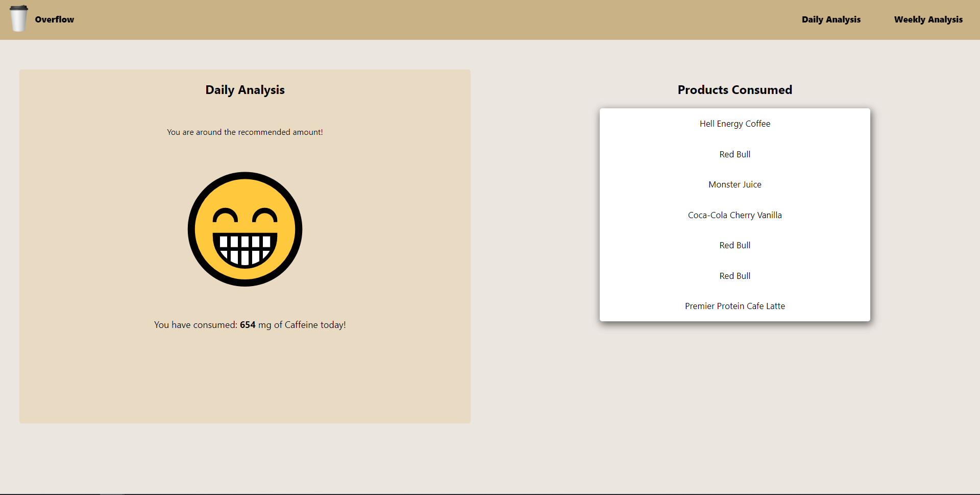Open the Weekly Analysis nav link
The height and width of the screenshot is (495, 980).
[928, 19]
